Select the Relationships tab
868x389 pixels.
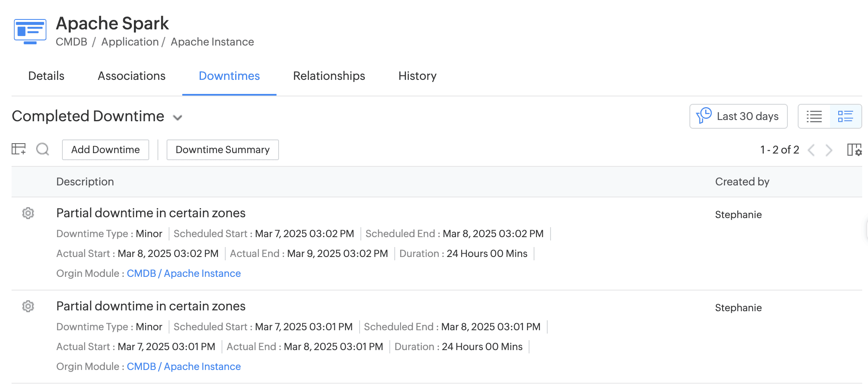329,76
